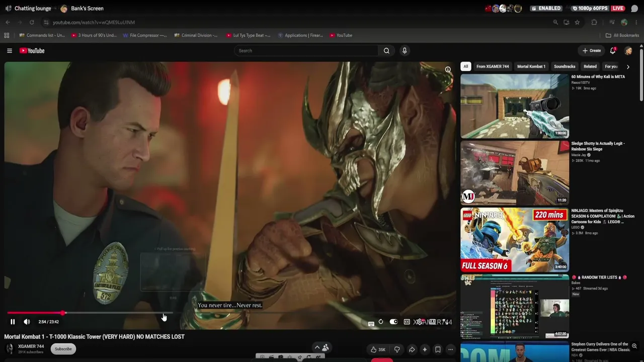This screenshot has height=362, width=644.
Task: Open 3 Hours of 90's bookmark
Action: coord(94,35)
